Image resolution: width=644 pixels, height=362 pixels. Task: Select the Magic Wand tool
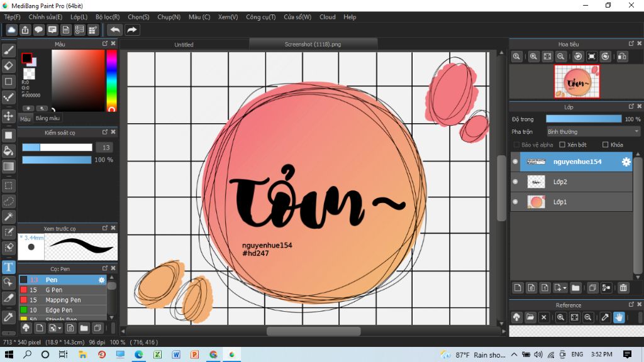[9, 216]
